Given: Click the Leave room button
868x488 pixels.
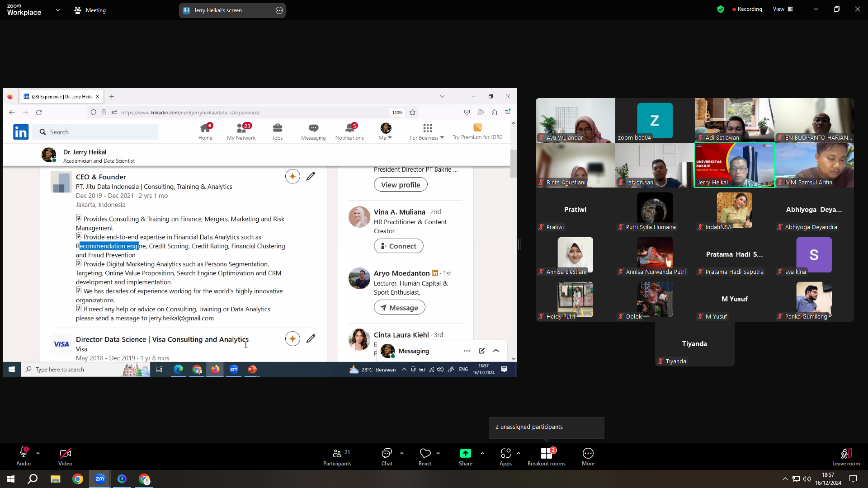Looking at the screenshot, I should [846, 456].
